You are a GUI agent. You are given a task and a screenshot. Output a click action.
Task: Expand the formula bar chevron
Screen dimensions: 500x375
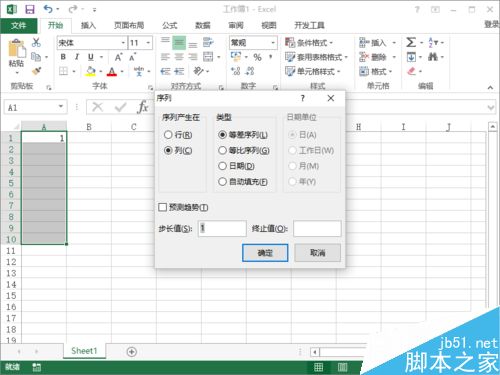click(x=491, y=107)
